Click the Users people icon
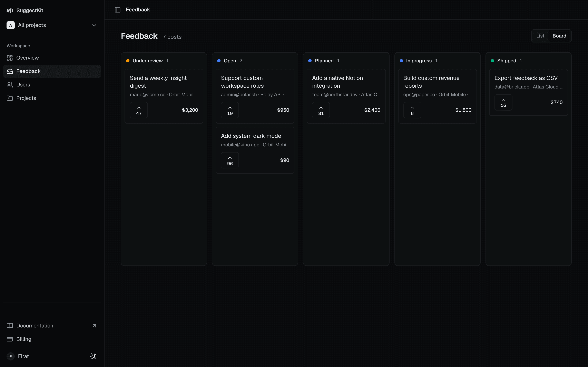 (10, 85)
